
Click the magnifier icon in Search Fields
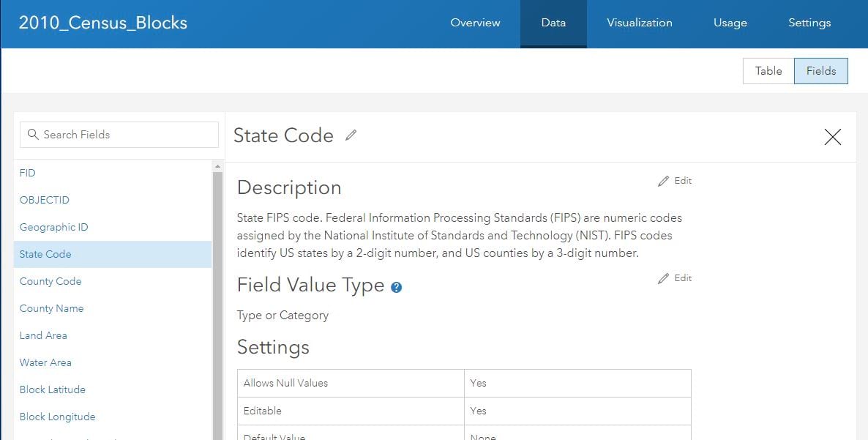tap(33, 135)
